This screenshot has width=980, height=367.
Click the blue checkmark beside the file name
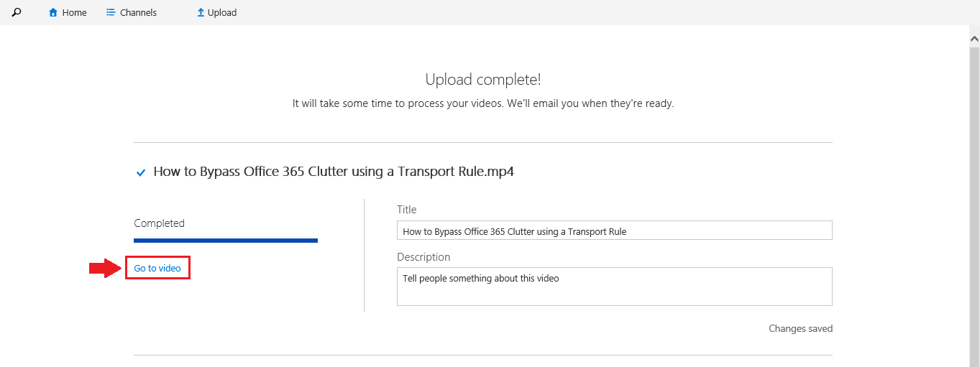(x=141, y=172)
